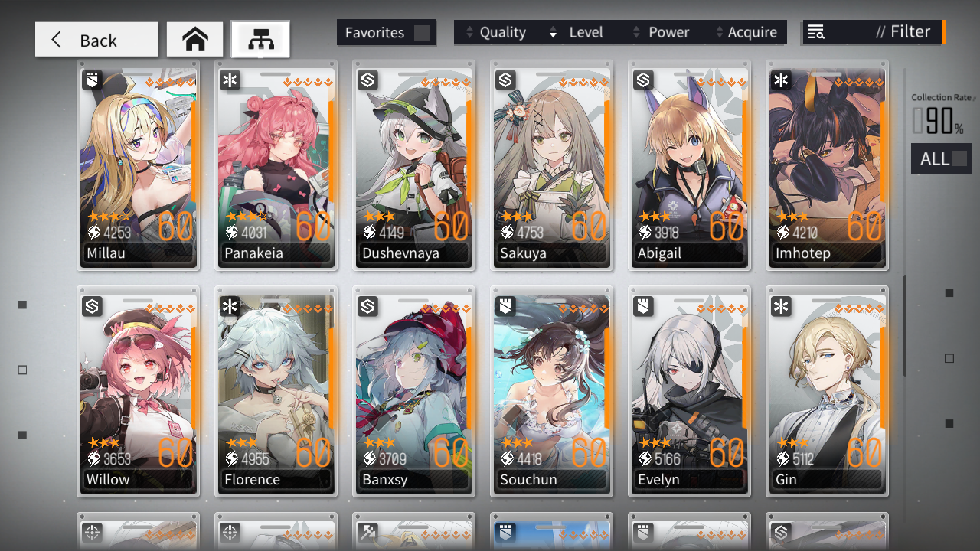
Task: Click the S class icon on Dushevnaya's card
Action: coord(367,80)
